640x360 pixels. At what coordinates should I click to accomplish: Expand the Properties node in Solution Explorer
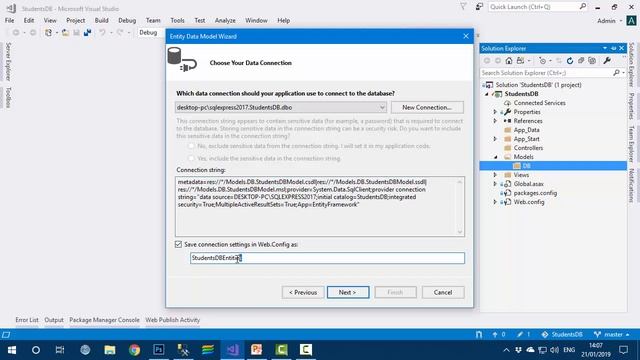tap(495, 112)
